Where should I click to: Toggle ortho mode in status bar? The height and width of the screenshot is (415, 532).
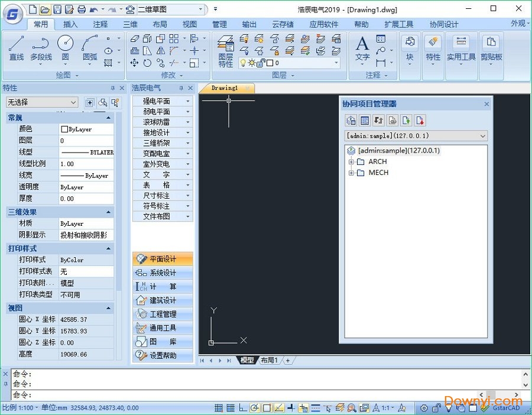click(243, 408)
